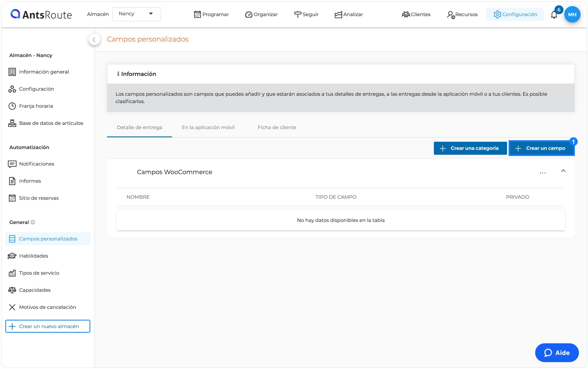Click the Capacidades scales icon

click(12, 290)
